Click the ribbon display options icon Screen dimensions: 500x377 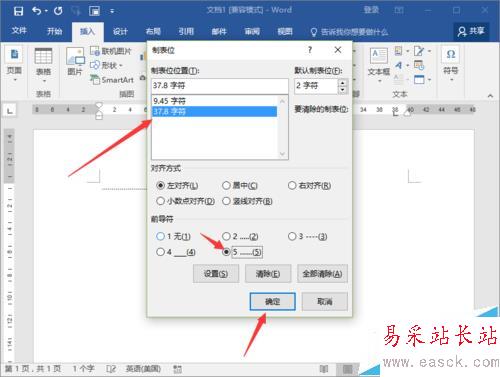(399, 10)
